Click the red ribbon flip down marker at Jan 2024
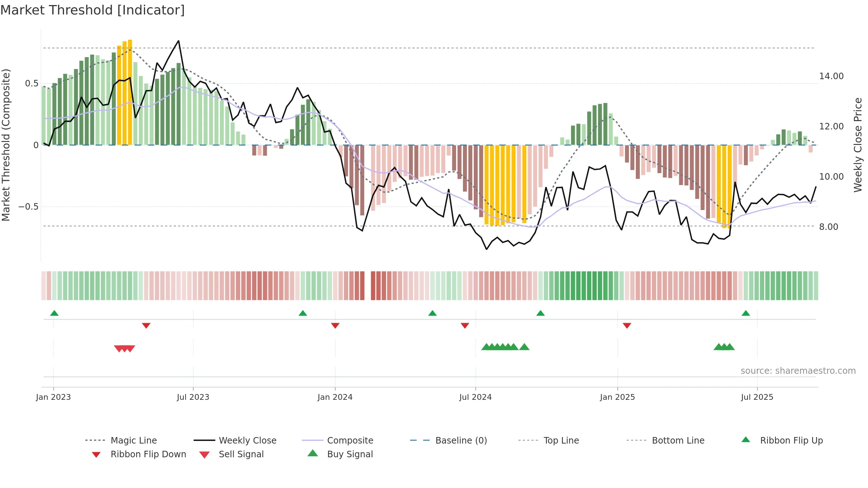This screenshot has width=868, height=488. [x=335, y=326]
